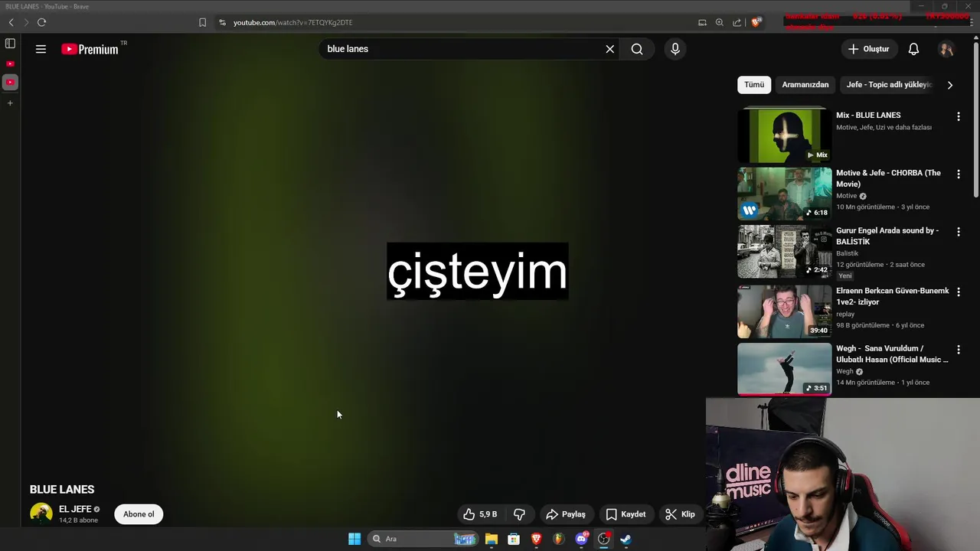Open the Wegh 3:51 video thumbnail
Screen dimensions: 980x551
pos(784,369)
